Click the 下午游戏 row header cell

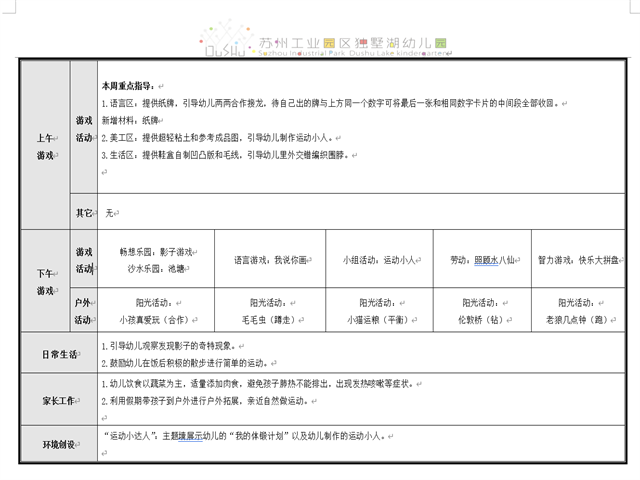pyautogui.click(x=45, y=281)
